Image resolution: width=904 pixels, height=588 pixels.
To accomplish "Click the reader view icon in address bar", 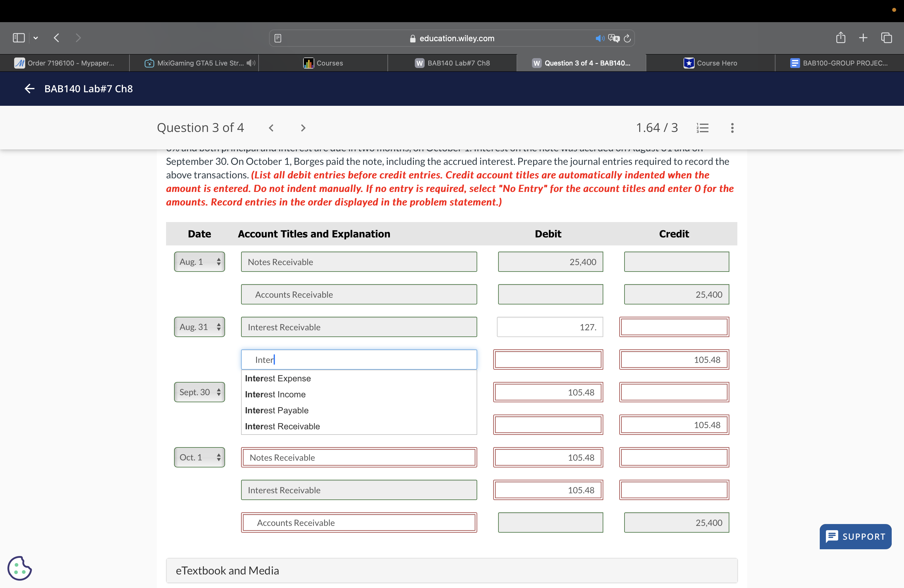I will pos(278,38).
